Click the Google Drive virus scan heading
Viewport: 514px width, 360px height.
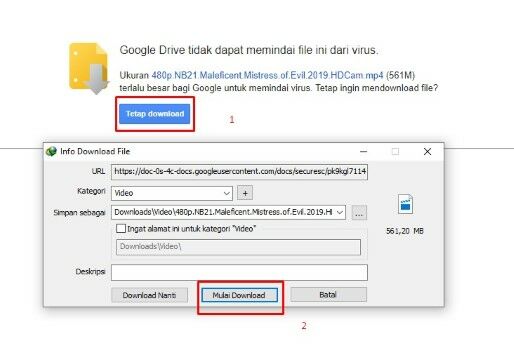coord(249,50)
